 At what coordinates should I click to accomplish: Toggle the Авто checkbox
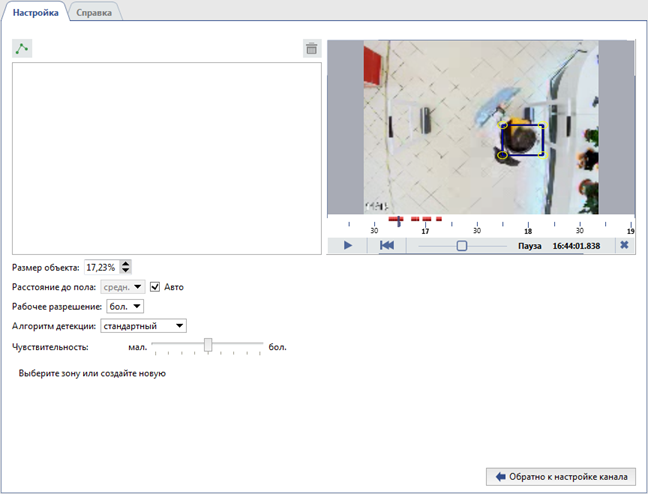click(155, 287)
